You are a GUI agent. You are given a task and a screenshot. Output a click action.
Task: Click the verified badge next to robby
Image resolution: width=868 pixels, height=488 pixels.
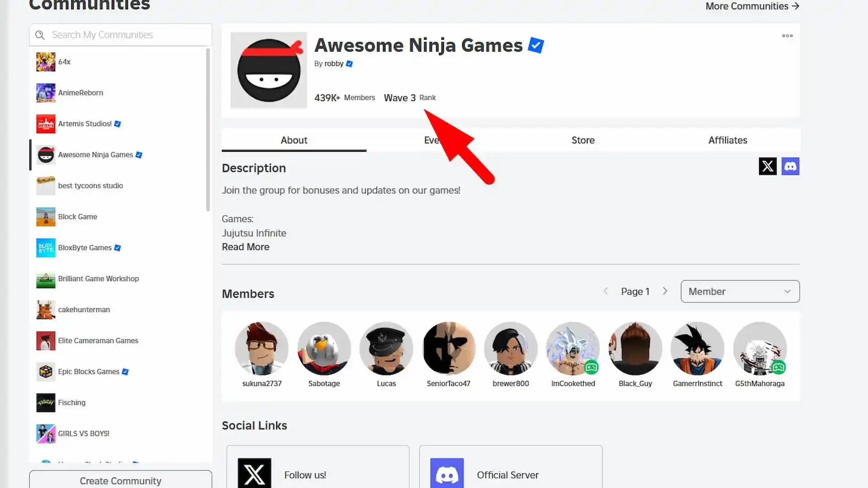point(349,63)
